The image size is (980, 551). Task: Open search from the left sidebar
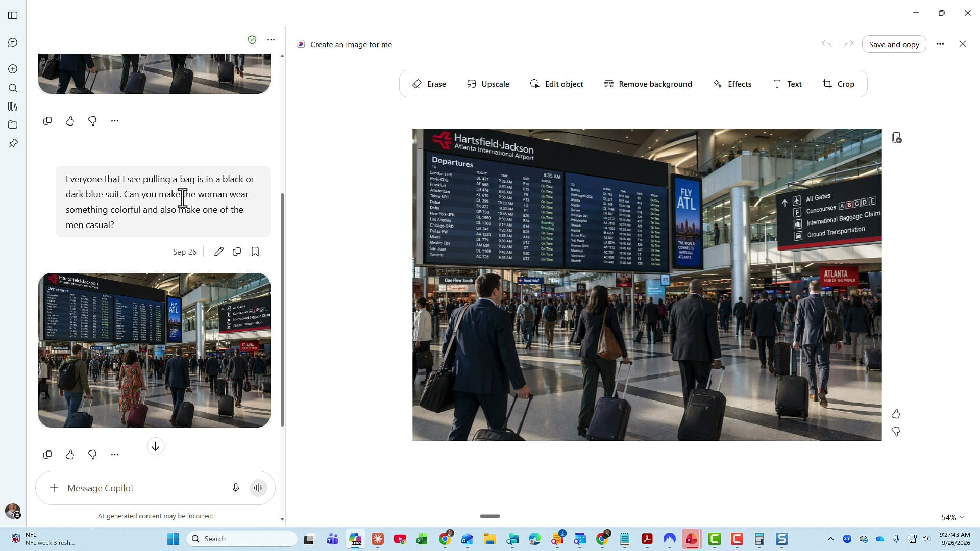click(13, 88)
